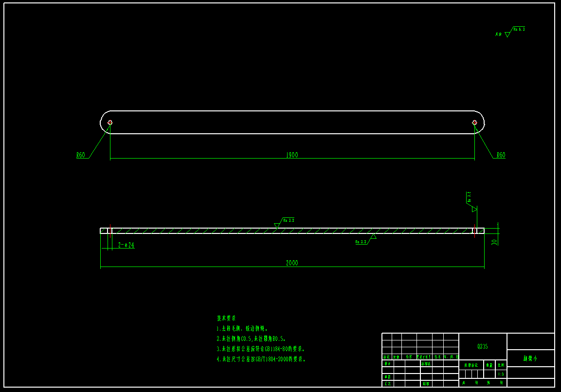
Task: Click the left red hole center in the top view
Action: tap(110, 123)
